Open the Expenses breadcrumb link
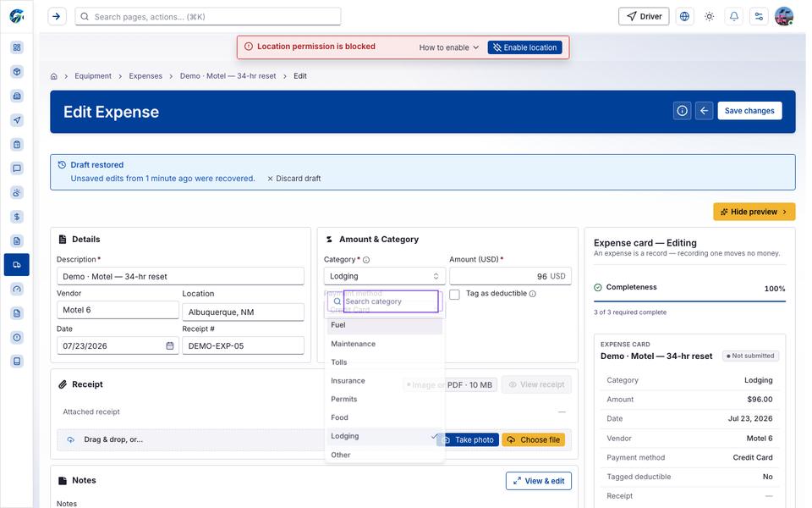This screenshot has width=812, height=508. pos(145,76)
